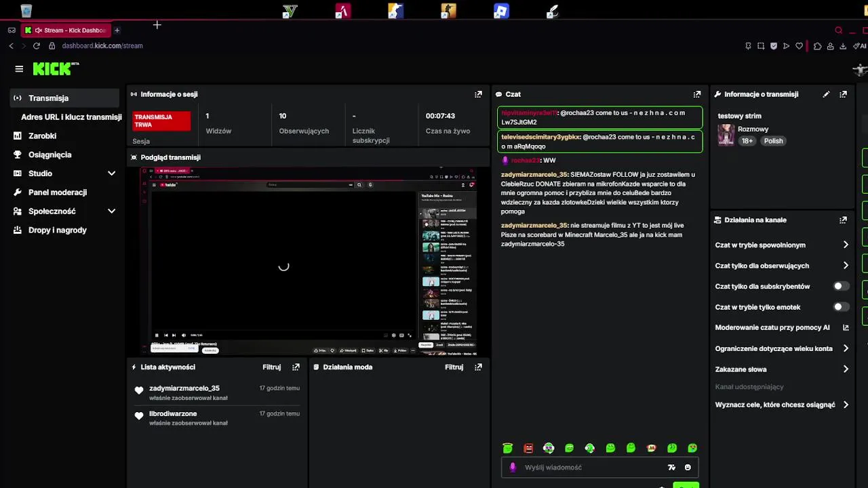Click the TRANSMISJA TRWA live status badge
The height and width of the screenshot is (488, 868).
point(161,121)
